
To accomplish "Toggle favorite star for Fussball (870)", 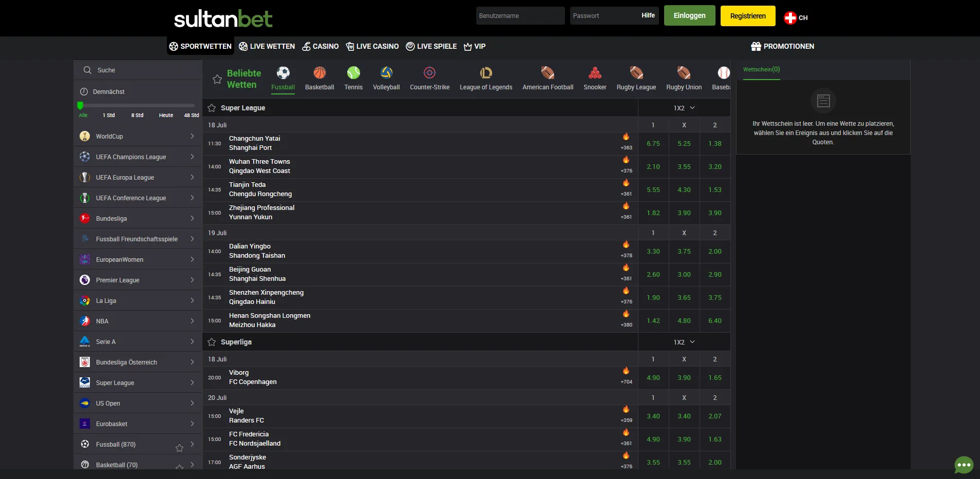I will point(179,448).
